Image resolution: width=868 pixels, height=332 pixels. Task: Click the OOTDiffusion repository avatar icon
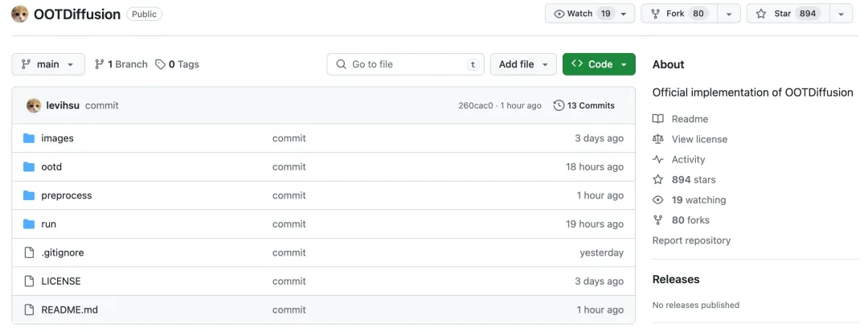coord(20,14)
